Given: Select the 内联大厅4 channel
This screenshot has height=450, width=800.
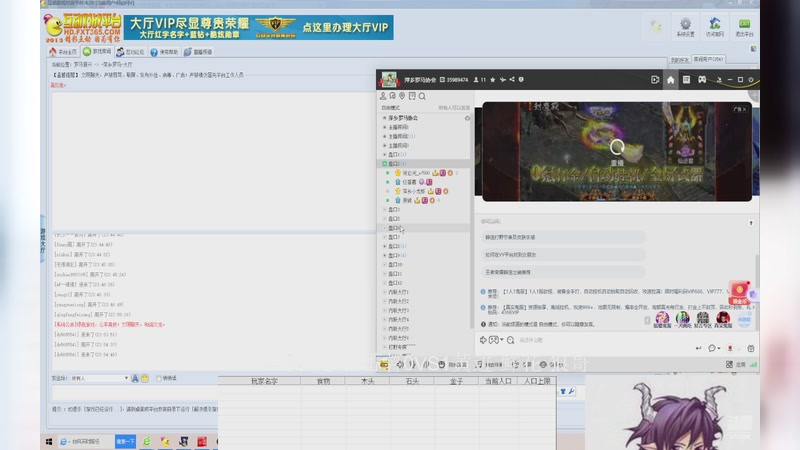Looking at the screenshot, I should (398, 320).
